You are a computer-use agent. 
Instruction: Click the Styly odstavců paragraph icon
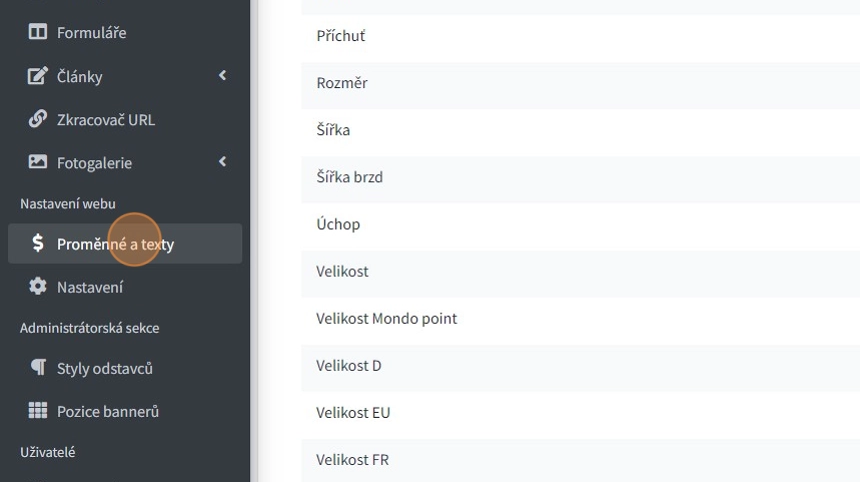[x=38, y=368]
